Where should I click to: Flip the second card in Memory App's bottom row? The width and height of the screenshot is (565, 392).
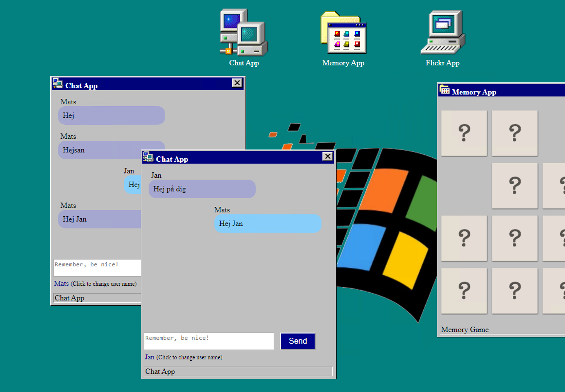click(x=515, y=291)
